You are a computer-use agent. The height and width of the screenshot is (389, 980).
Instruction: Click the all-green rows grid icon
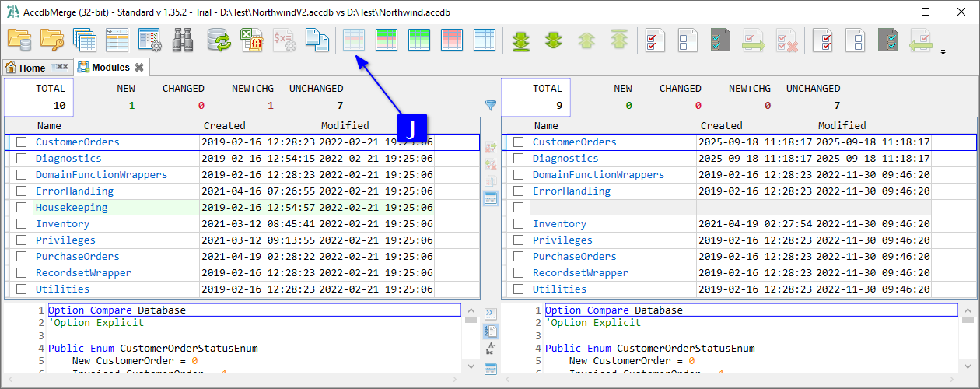[x=419, y=40]
